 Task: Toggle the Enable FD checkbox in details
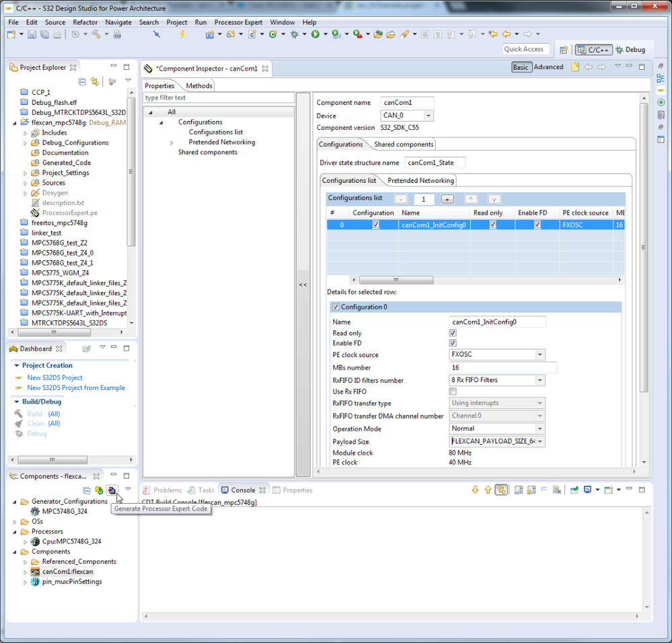[x=453, y=343]
